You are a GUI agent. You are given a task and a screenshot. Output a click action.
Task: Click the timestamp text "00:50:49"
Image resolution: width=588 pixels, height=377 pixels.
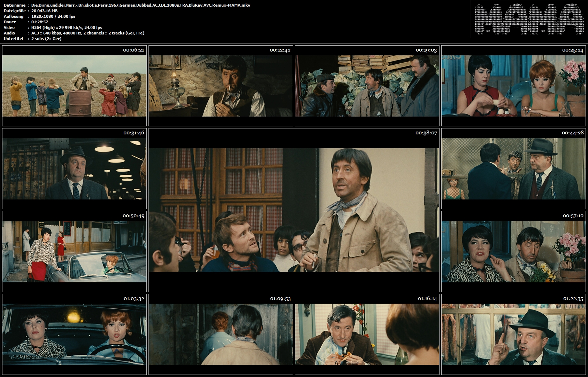[133, 215]
